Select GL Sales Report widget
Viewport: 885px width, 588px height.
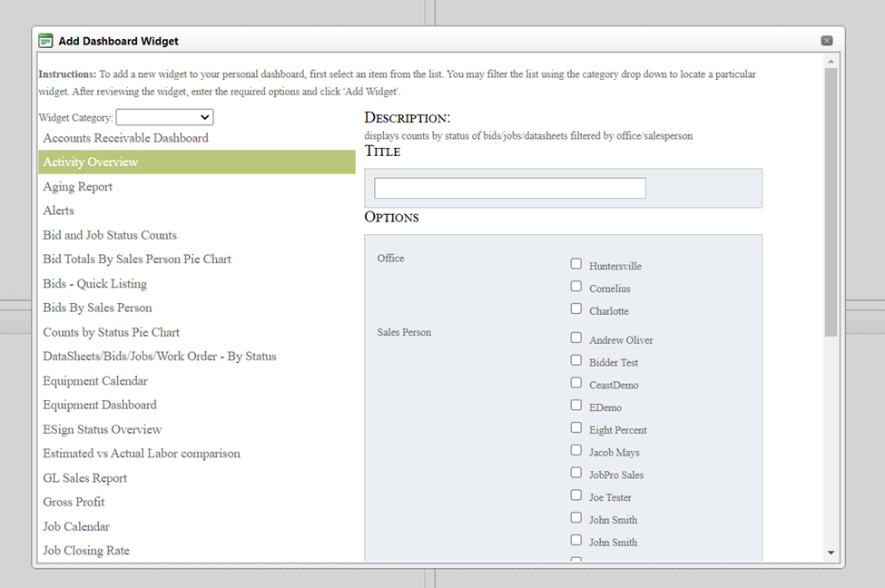pos(85,478)
